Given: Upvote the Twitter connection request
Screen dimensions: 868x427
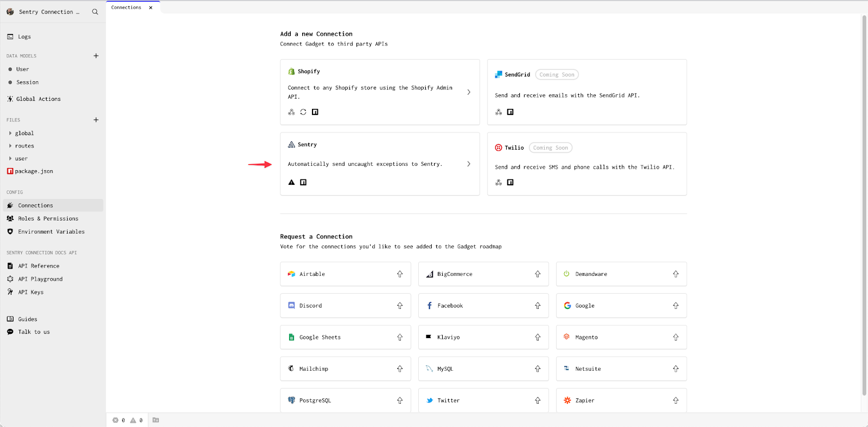Looking at the screenshot, I should click(538, 400).
